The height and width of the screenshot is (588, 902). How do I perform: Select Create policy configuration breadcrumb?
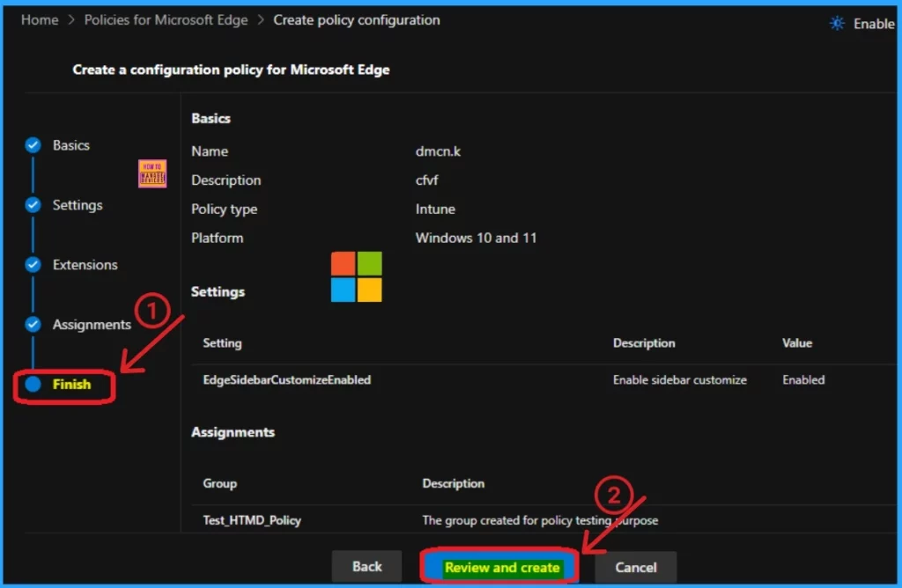pos(356,20)
